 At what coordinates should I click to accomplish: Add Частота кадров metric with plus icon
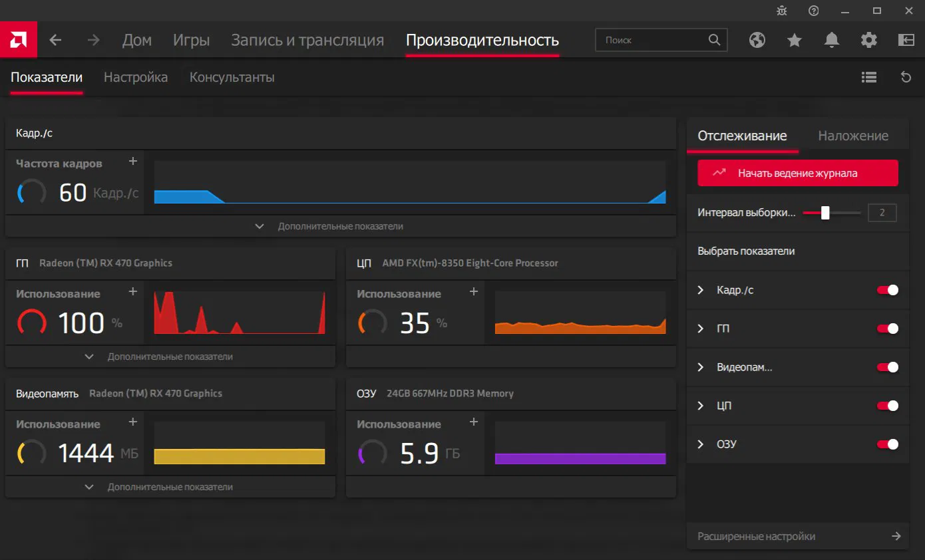[x=133, y=161]
